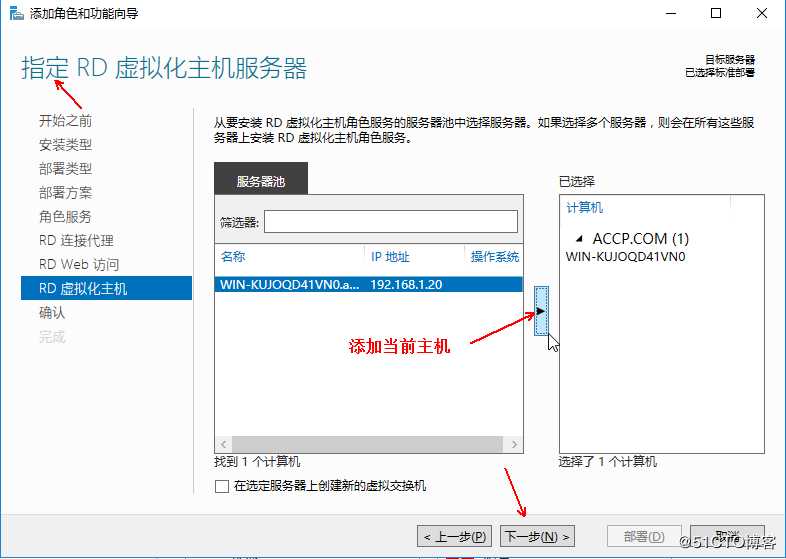Check create new virtual switch option

pyautogui.click(x=222, y=486)
